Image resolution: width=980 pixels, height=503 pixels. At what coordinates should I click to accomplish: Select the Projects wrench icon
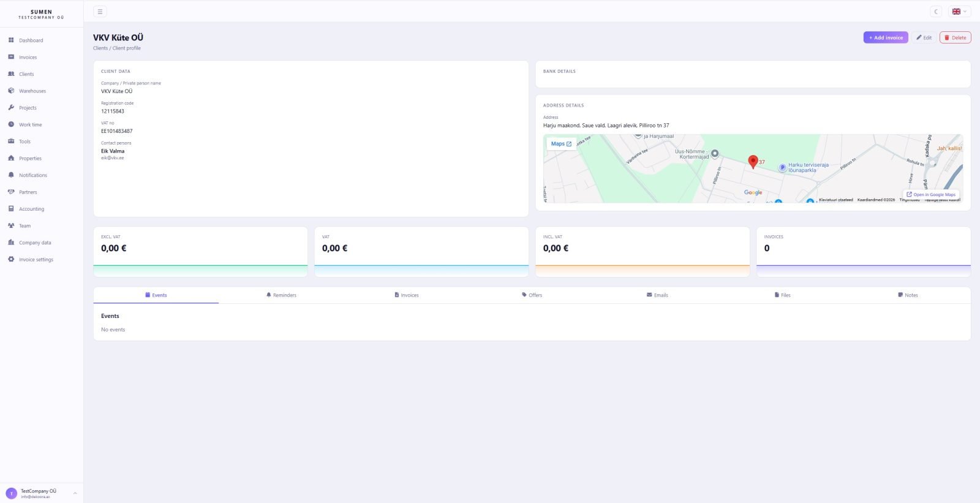(x=11, y=108)
